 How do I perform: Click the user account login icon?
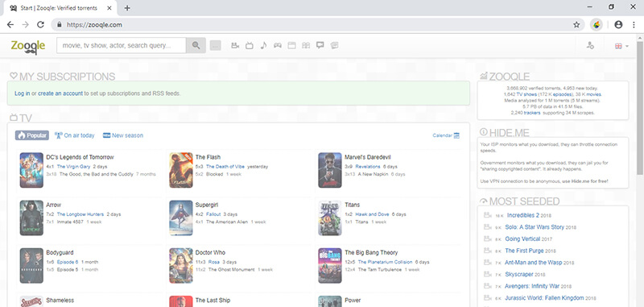(x=590, y=46)
